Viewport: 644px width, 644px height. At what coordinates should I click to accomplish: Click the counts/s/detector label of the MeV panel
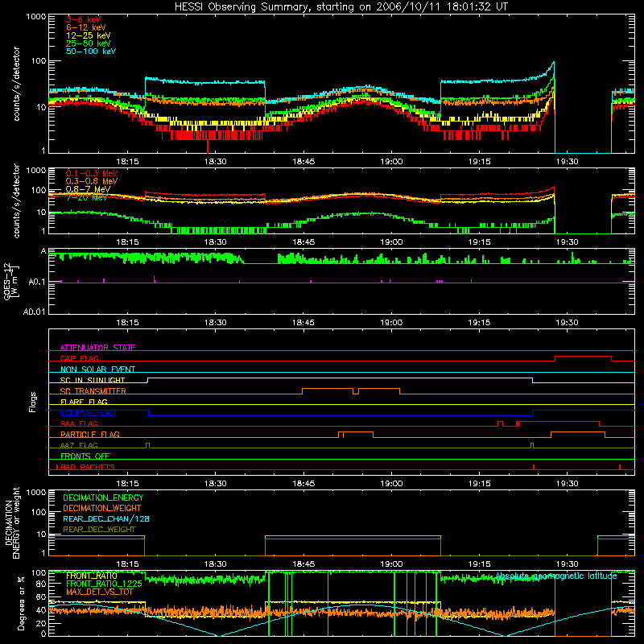pos(16,201)
